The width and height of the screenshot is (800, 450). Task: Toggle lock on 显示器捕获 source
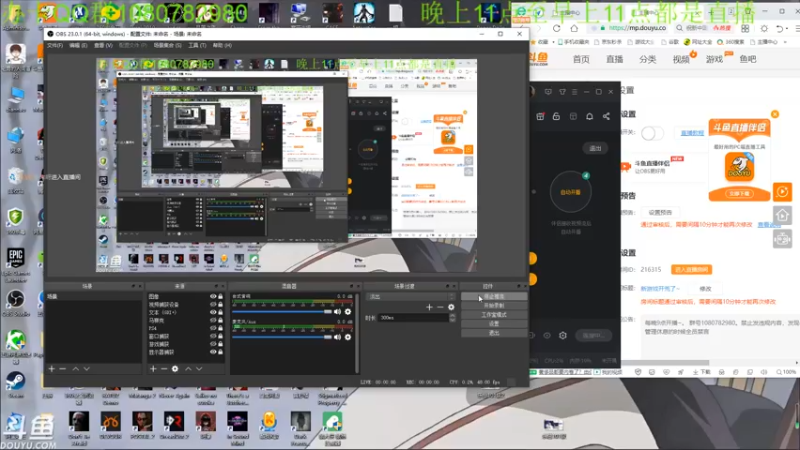(220, 352)
